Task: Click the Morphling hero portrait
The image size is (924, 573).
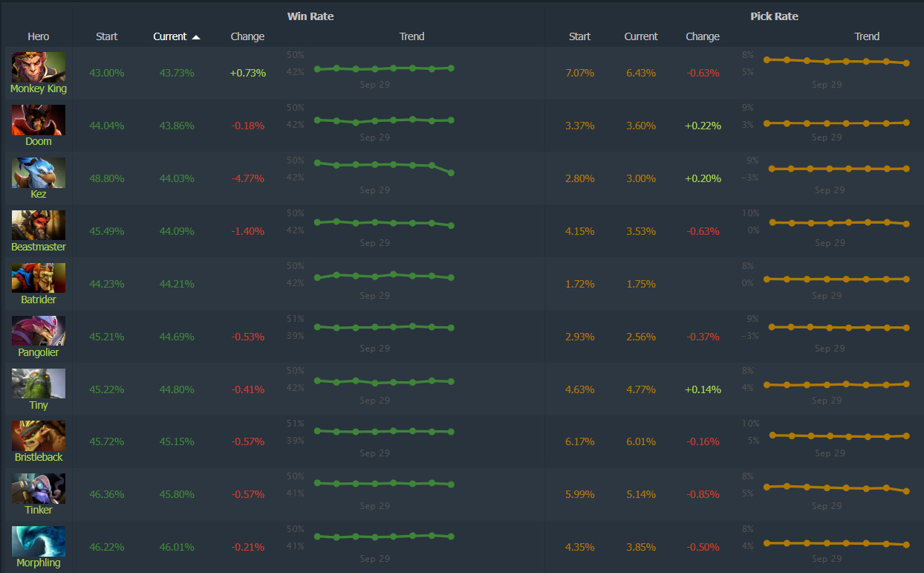Action: point(39,541)
